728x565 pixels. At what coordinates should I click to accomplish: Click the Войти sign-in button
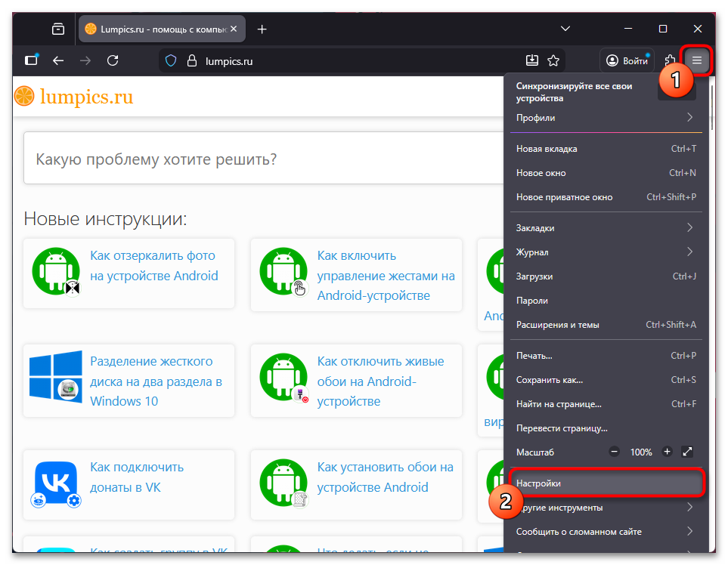click(x=627, y=60)
